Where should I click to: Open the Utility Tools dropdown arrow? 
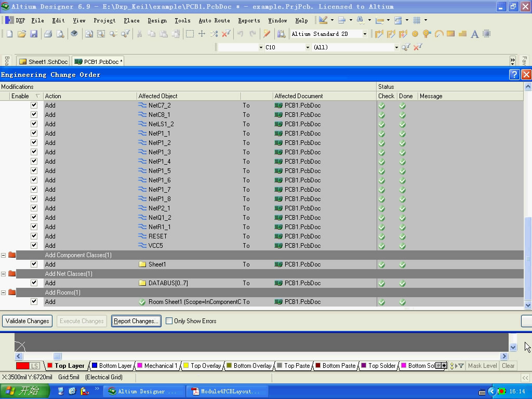[x=332, y=20]
